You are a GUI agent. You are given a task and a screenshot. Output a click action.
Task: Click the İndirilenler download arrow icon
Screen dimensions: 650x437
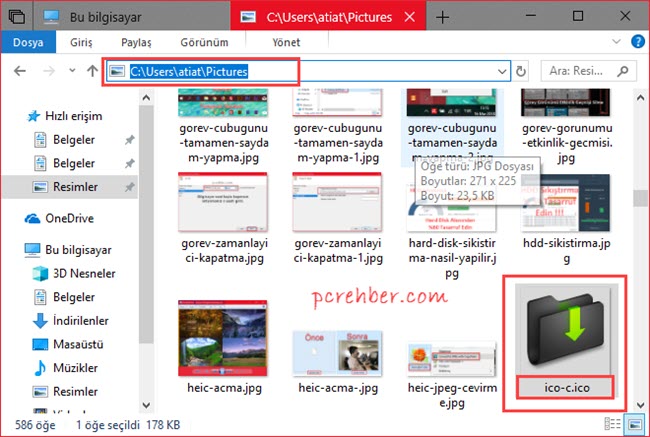(x=40, y=321)
